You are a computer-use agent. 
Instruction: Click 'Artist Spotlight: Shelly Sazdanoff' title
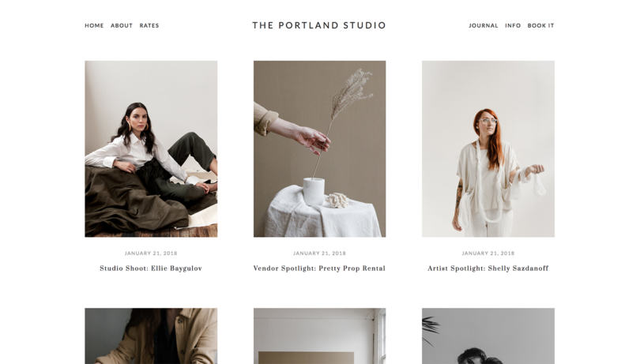click(488, 268)
